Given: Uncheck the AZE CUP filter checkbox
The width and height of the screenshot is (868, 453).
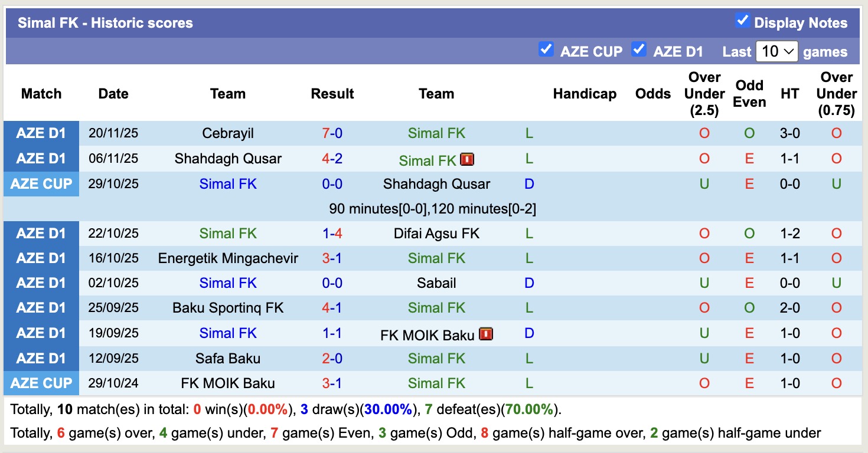Looking at the screenshot, I should coord(546,50).
